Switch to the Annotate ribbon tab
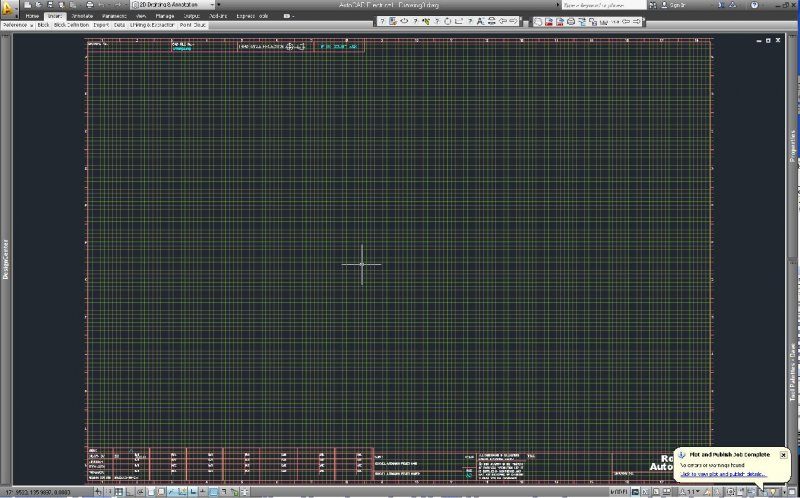The image size is (800, 498). coord(82,16)
